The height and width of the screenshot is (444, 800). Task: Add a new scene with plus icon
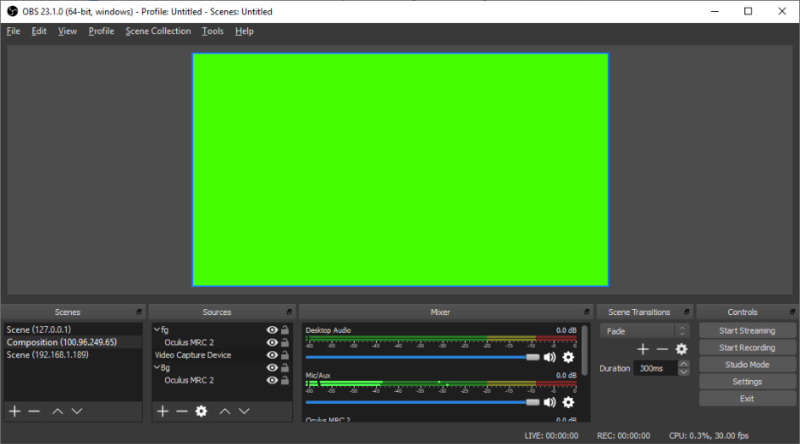[x=15, y=411]
